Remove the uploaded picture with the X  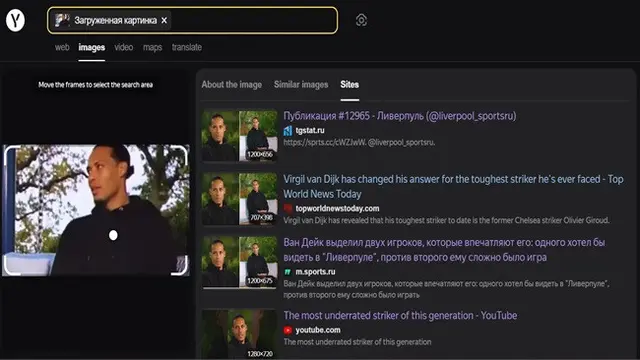(x=164, y=20)
